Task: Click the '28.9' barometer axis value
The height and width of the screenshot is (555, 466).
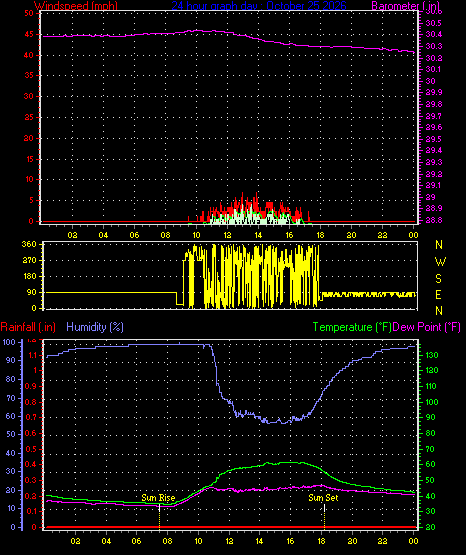Action: 433,208
